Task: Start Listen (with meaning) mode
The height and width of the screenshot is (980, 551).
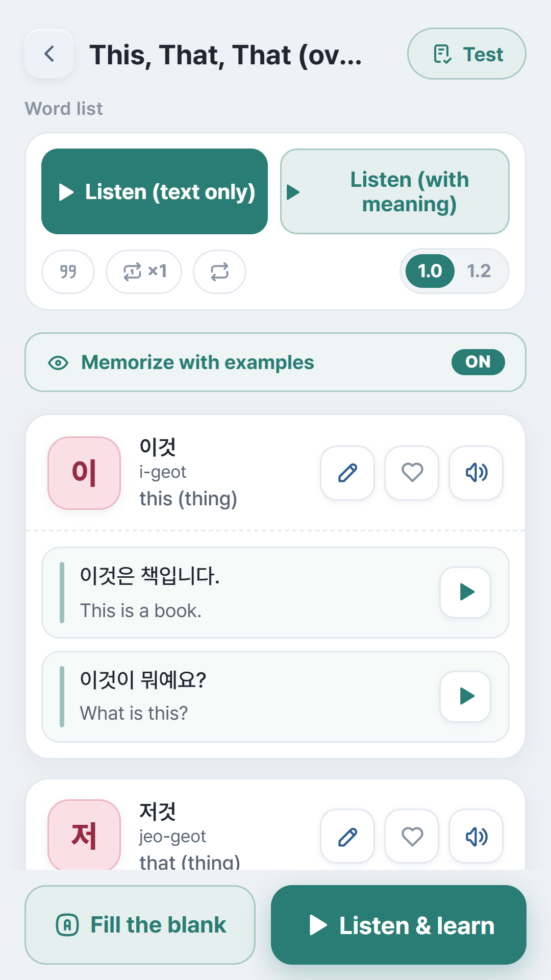Action: tap(395, 191)
